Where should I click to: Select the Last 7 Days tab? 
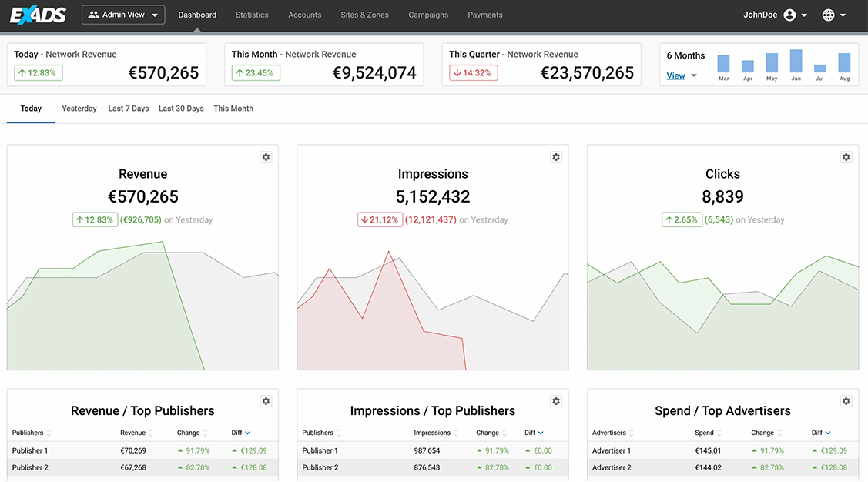[128, 109]
